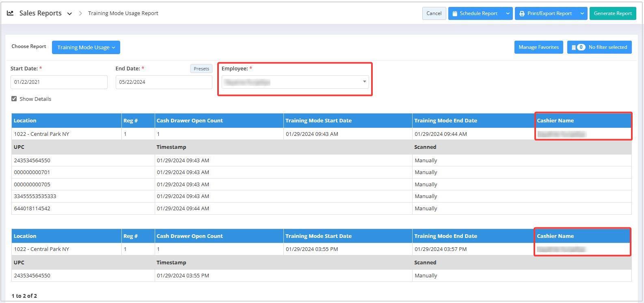Click the Choose Report label
Viewport: 644px width, 303px height.
click(29, 46)
